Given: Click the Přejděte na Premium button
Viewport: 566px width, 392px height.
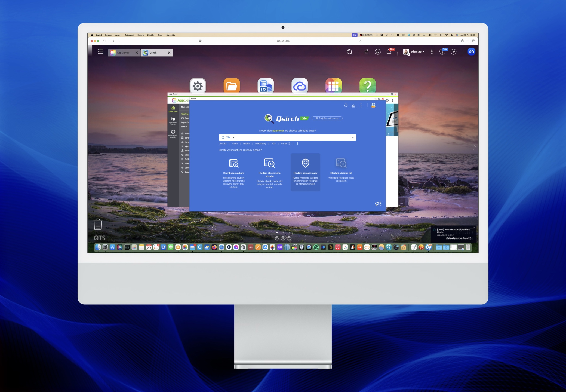Looking at the screenshot, I should (327, 118).
